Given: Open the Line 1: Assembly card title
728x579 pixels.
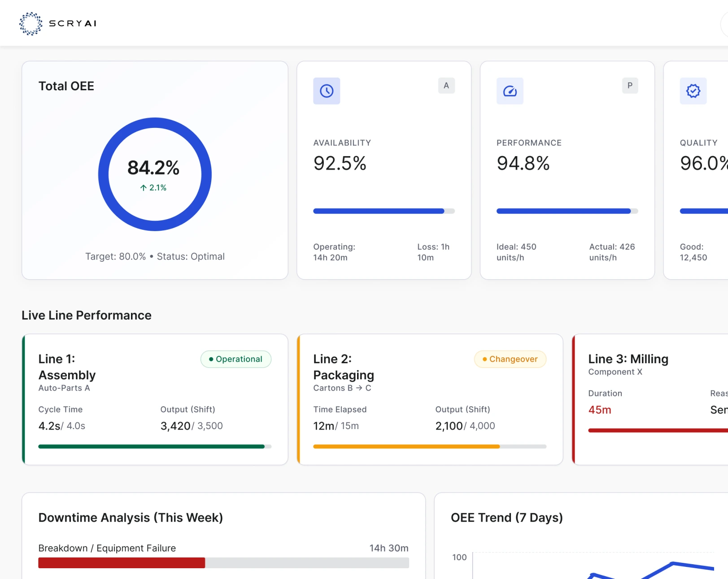Looking at the screenshot, I should coord(67,367).
